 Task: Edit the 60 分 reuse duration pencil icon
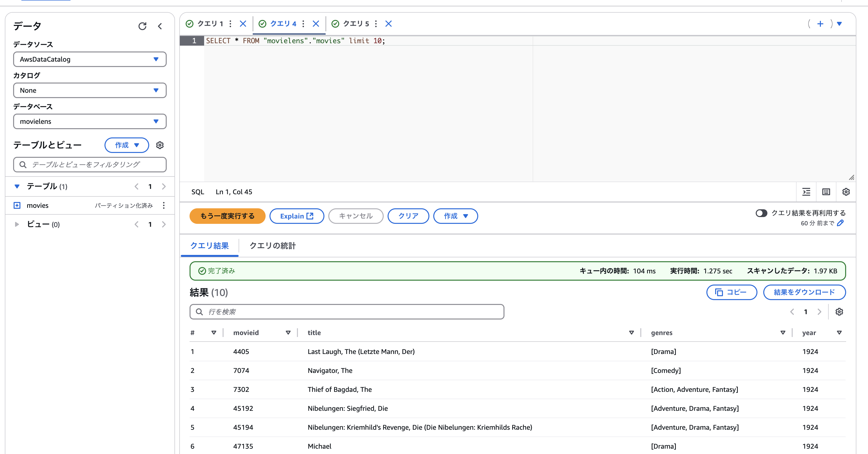pyautogui.click(x=840, y=223)
